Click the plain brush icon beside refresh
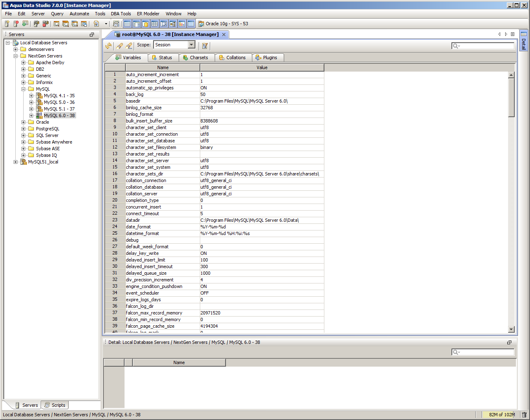This screenshot has width=530, height=420. tap(120, 46)
